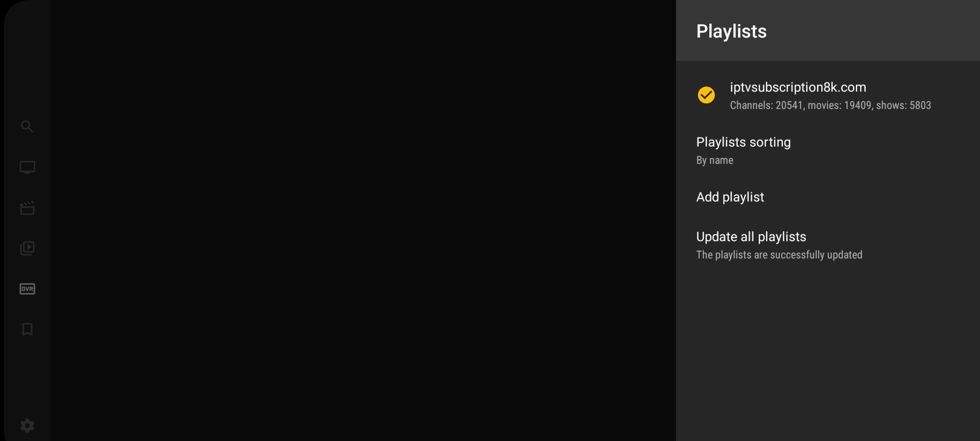Image resolution: width=980 pixels, height=441 pixels.
Task: Open the live TV screen icon
Action: pyautogui.click(x=27, y=167)
